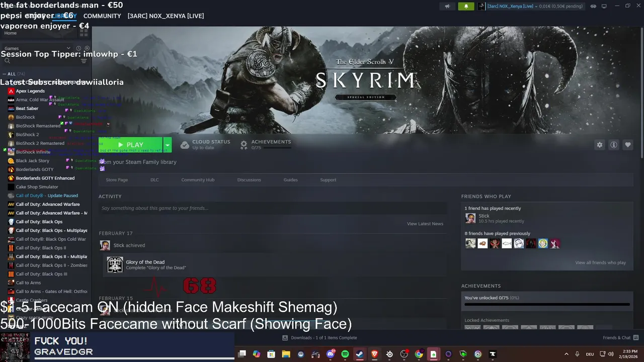Viewport: 644px width, 362px height.
Task: Select Beat Saber in the library list
Action: 27,109
